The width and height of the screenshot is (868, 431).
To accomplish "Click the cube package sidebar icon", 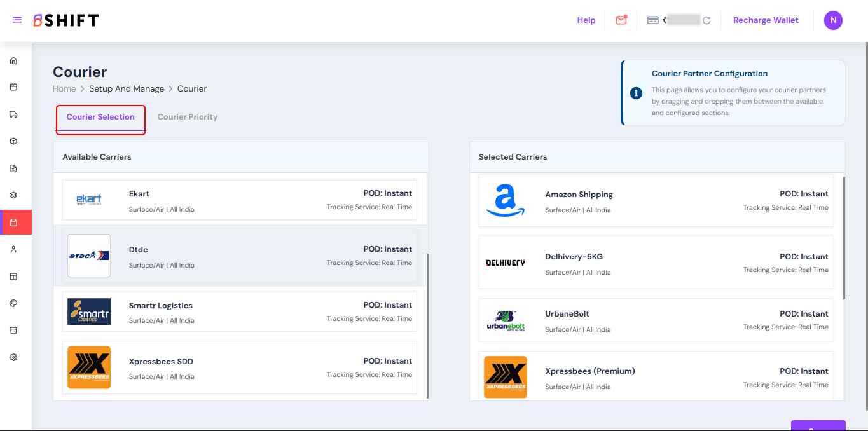I will pos(13,141).
